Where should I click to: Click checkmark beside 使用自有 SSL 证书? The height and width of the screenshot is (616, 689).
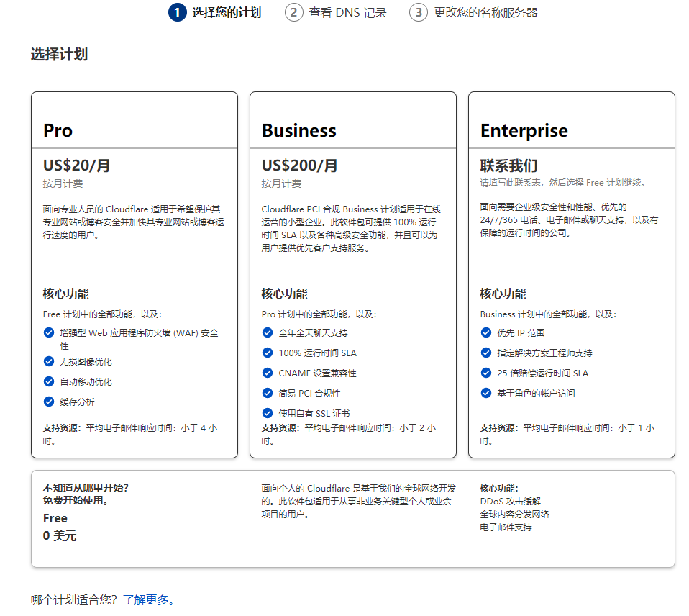(267, 413)
